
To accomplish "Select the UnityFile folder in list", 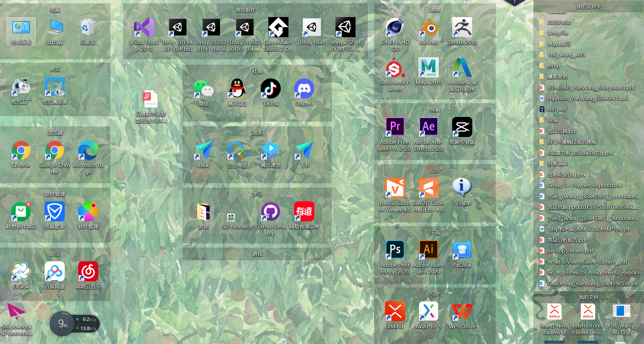I will [x=557, y=33].
